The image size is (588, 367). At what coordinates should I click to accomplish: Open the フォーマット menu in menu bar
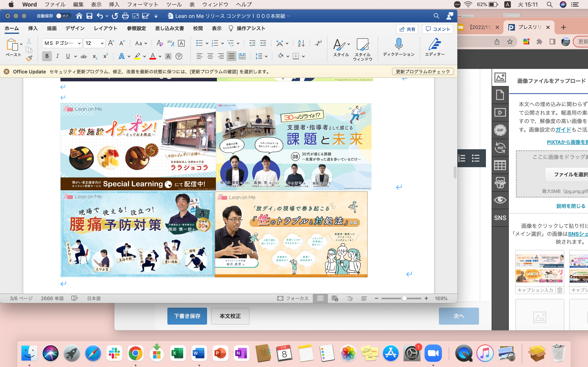[143, 4]
